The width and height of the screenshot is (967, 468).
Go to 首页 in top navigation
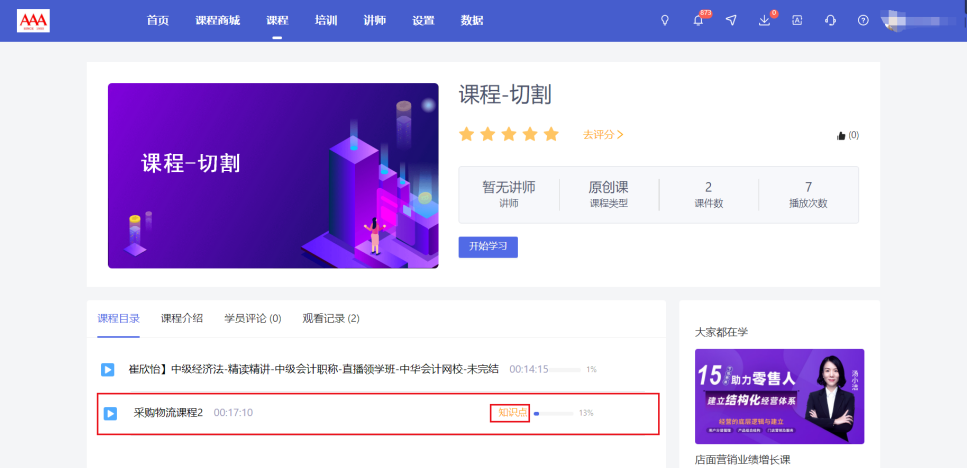(158, 20)
